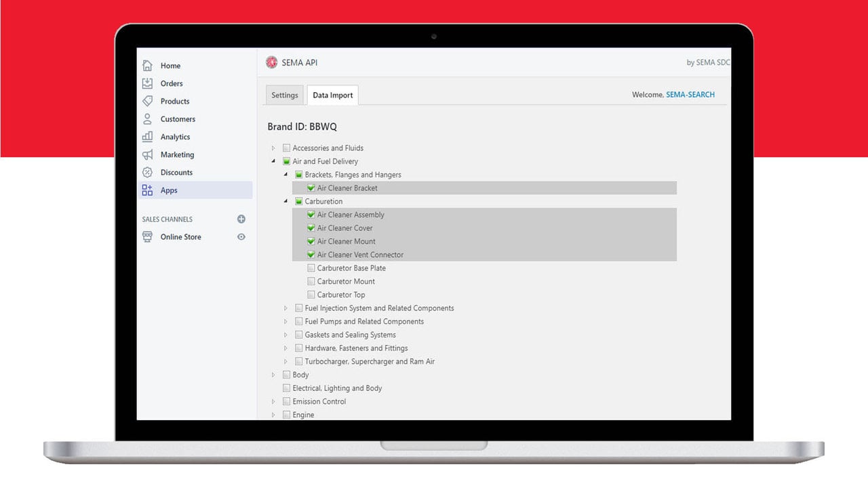Enable the Accessories and Fluids checkbox
The image size is (868, 488).
click(286, 148)
